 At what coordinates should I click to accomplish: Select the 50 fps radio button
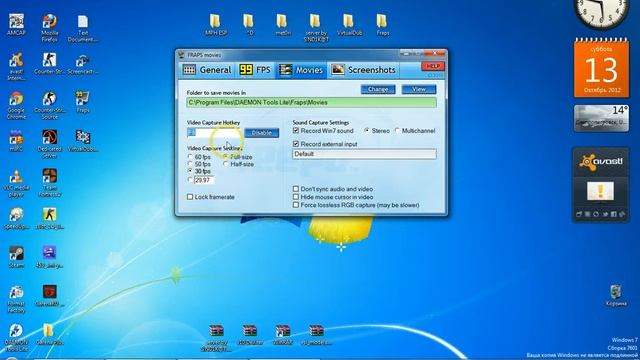(190, 164)
